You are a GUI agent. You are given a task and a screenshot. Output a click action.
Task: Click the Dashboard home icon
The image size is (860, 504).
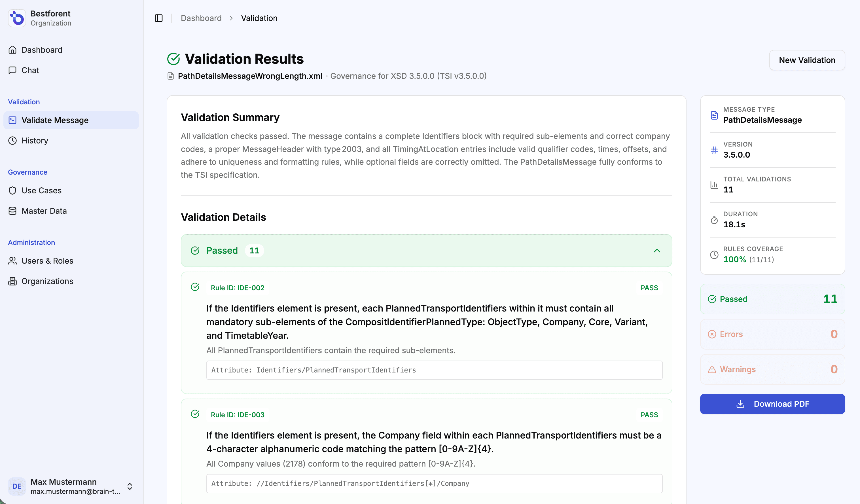pos(13,50)
